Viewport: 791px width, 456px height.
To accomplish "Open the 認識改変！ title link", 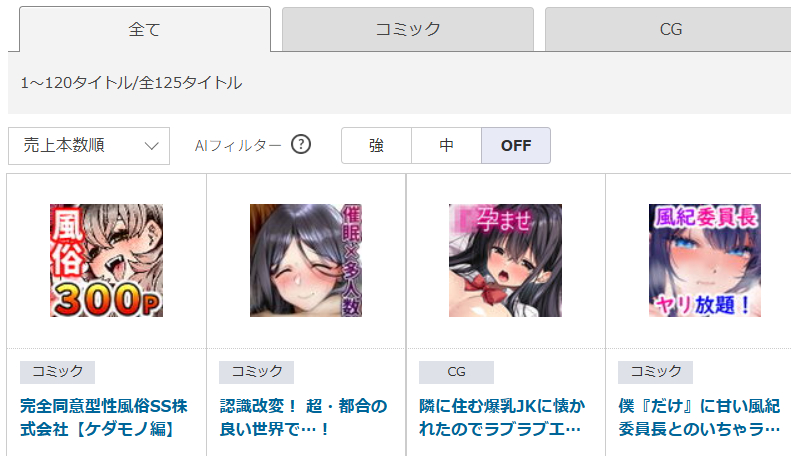I will [x=303, y=418].
